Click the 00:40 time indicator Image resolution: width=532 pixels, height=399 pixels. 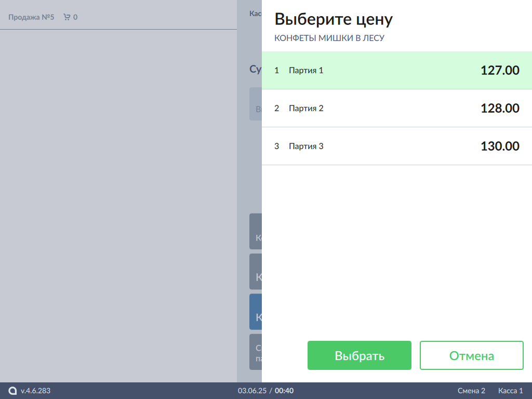pos(284,391)
